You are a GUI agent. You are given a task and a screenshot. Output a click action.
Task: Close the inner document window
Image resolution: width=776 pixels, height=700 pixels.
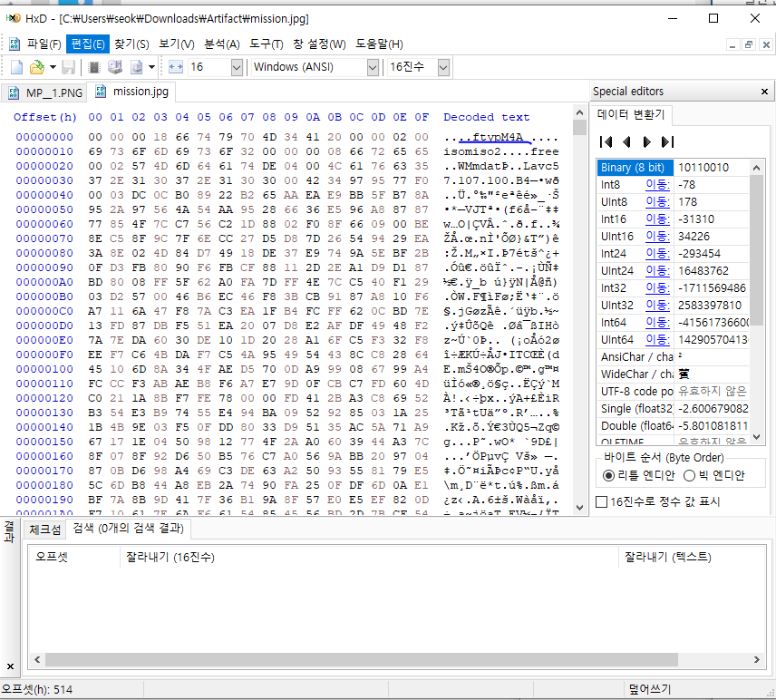click(x=766, y=45)
